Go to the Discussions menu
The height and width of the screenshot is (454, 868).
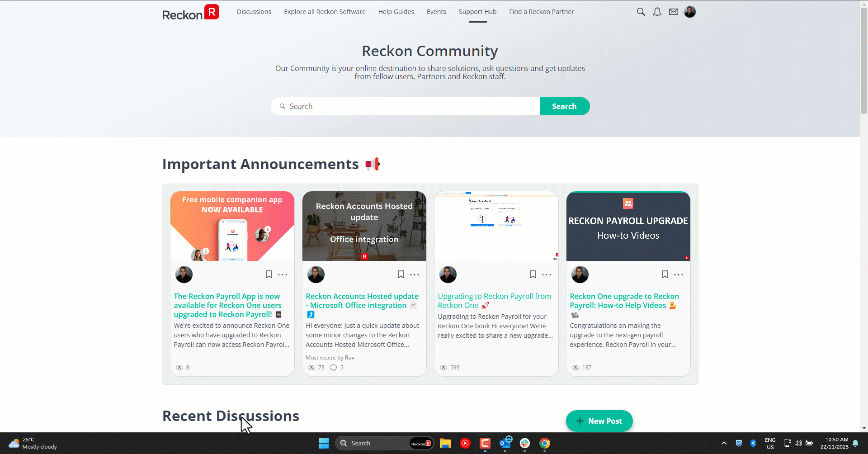coord(254,12)
